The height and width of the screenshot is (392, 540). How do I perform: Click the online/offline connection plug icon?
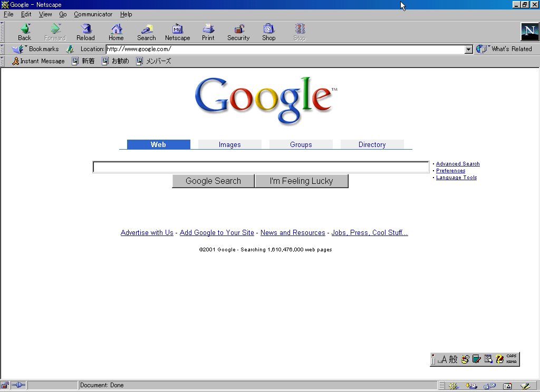coord(18,385)
